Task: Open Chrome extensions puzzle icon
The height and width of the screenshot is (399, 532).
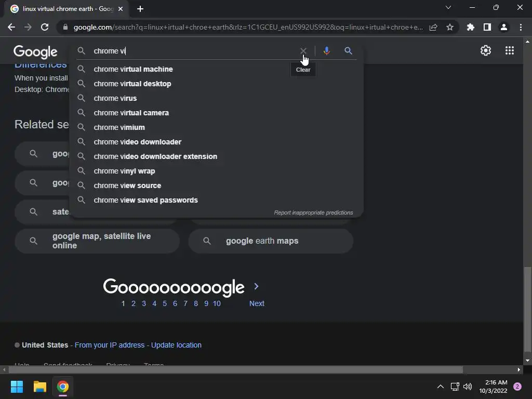Action: 470,27
